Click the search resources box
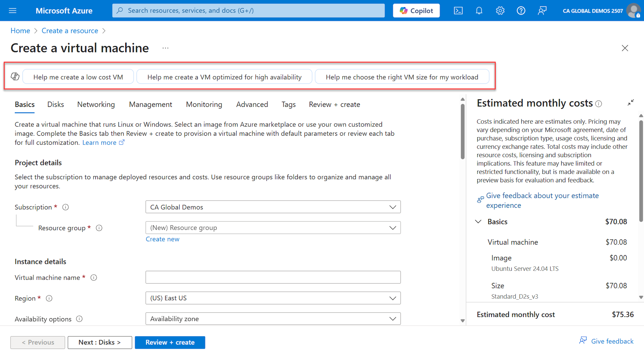Image resolution: width=644 pixels, height=362 pixels. 248,11
